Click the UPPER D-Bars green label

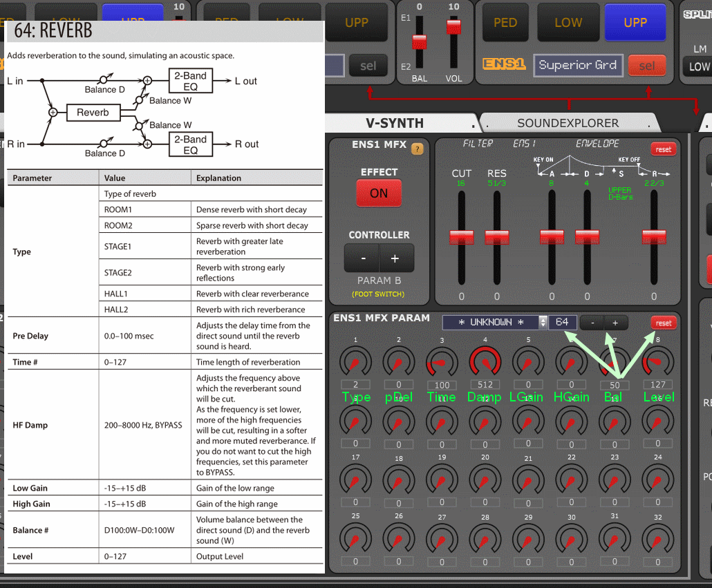pyautogui.click(x=620, y=193)
